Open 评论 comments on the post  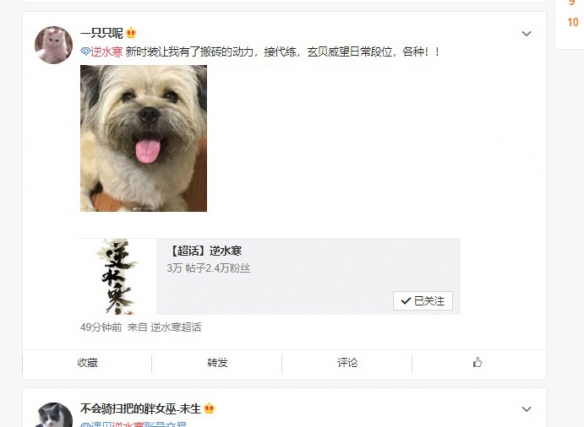(347, 363)
